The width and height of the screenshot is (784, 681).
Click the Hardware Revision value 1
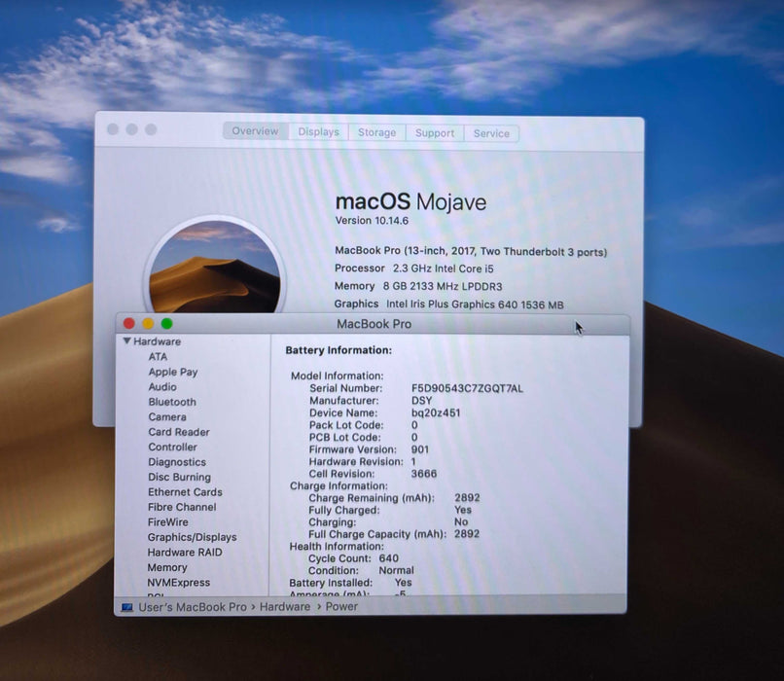pyautogui.click(x=413, y=461)
